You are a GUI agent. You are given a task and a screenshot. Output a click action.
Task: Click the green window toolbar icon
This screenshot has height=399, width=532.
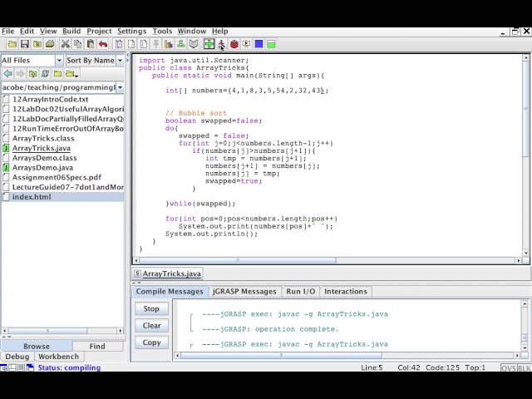[271, 44]
